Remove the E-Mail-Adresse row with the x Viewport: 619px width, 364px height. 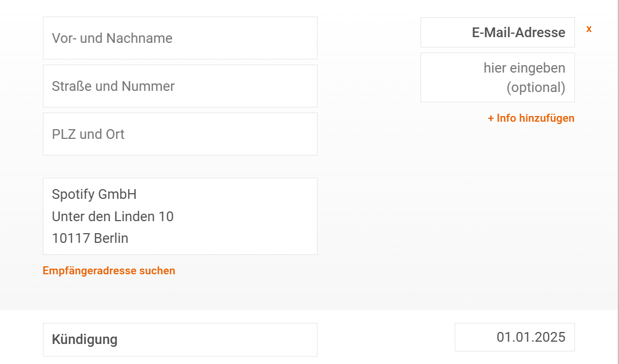589,29
